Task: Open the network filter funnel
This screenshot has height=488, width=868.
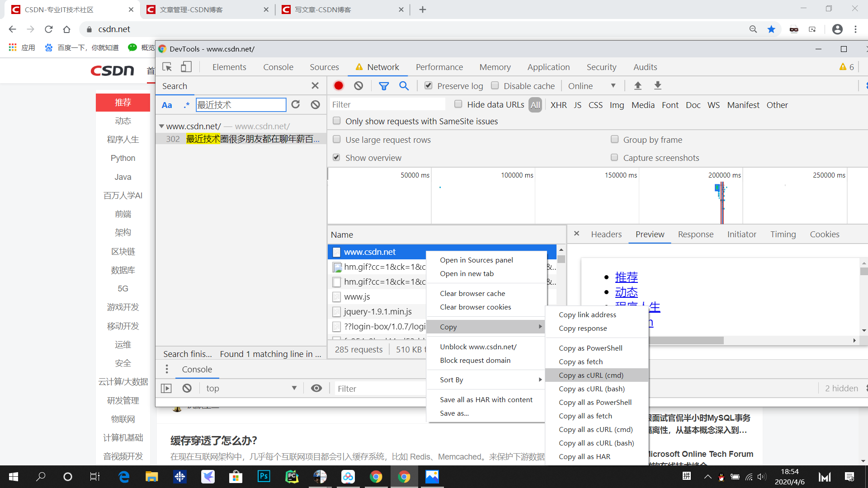Action: tap(384, 85)
